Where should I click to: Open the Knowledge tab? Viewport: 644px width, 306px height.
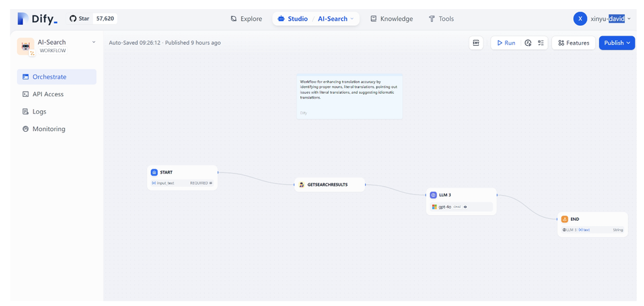tap(391, 19)
